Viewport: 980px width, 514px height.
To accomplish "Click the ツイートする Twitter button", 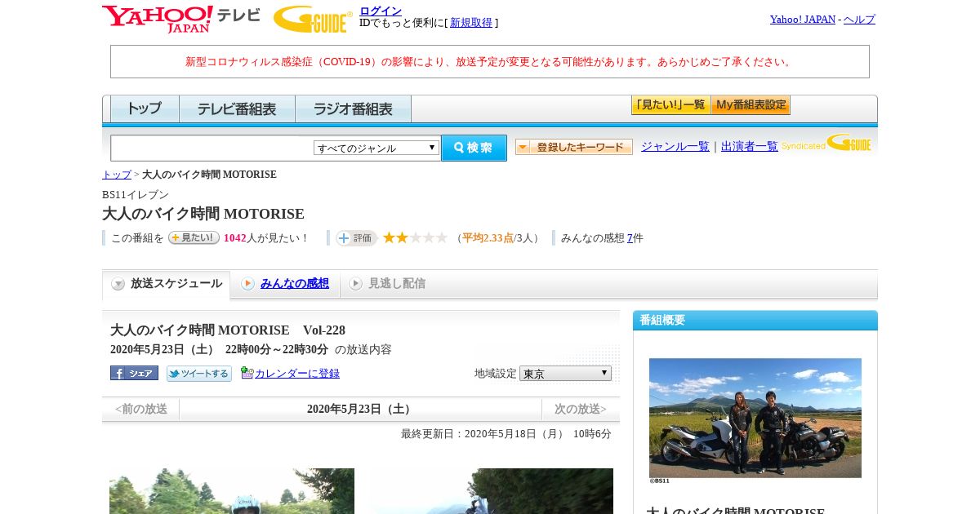I will coord(199,373).
